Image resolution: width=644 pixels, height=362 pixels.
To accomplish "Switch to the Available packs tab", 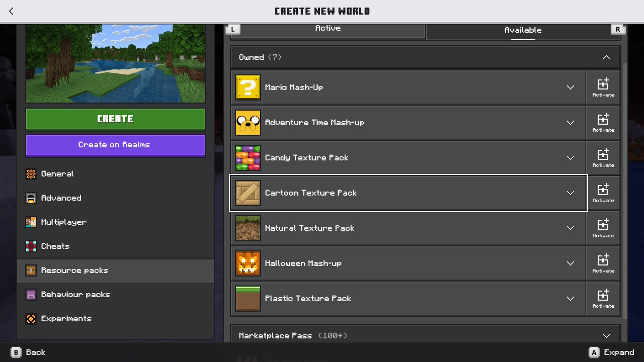I will pos(523,31).
